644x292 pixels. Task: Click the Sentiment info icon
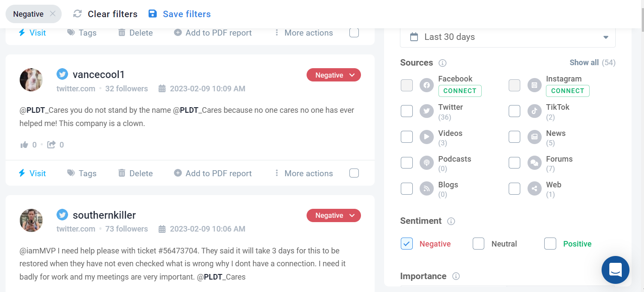click(451, 221)
